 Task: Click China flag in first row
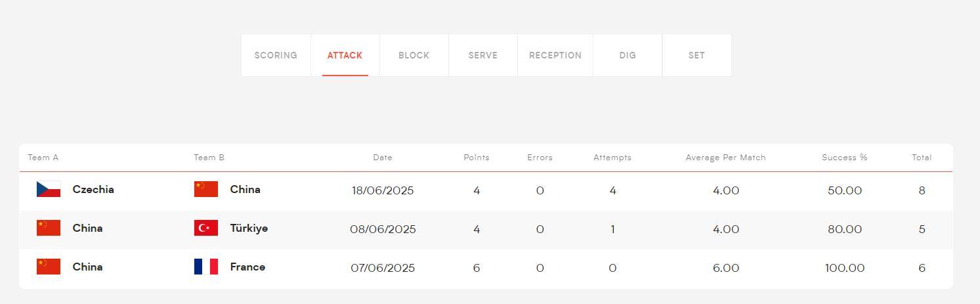click(206, 190)
